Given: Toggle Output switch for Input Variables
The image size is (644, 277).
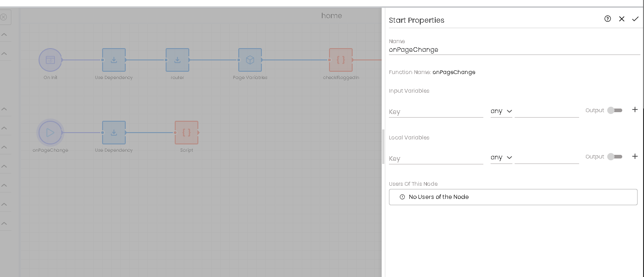Looking at the screenshot, I should pyautogui.click(x=615, y=110).
